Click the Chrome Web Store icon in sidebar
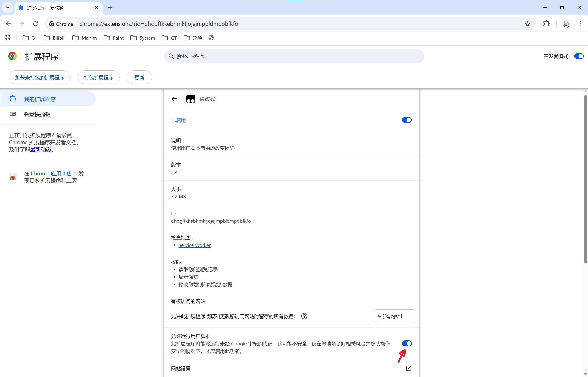Screen dimensions: 588x377 click(x=13, y=177)
